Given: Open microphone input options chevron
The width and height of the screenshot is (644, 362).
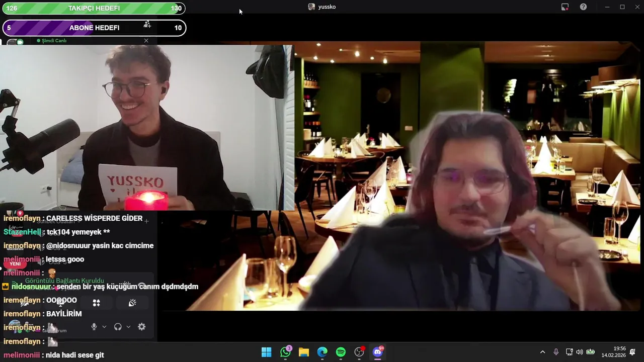Looking at the screenshot, I should [x=104, y=327].
